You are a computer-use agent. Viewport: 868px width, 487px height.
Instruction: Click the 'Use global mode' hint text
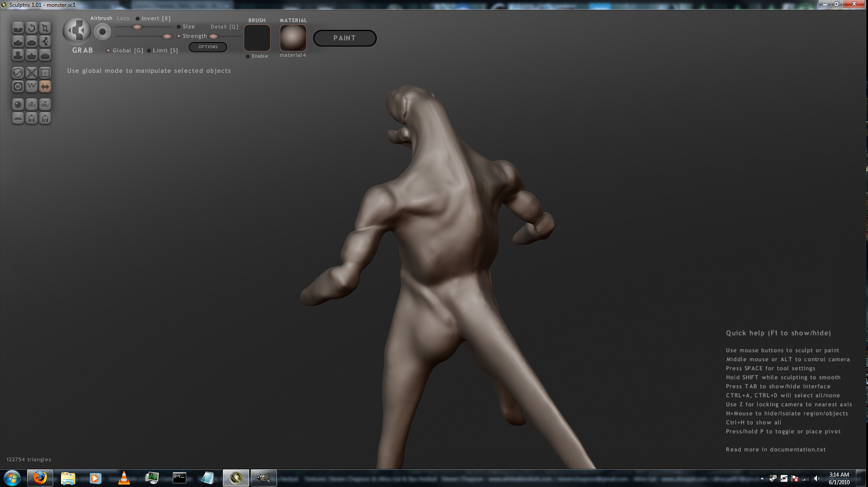click(149, 71)
